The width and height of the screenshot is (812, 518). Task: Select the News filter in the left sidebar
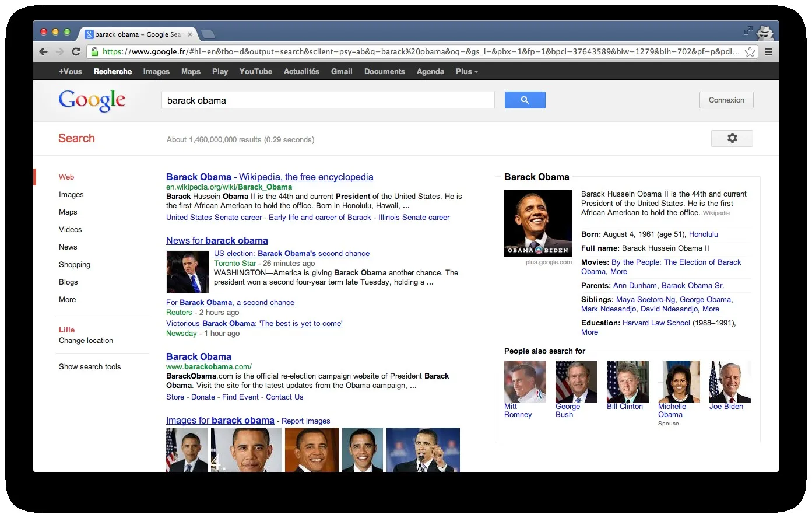(68, 247)
